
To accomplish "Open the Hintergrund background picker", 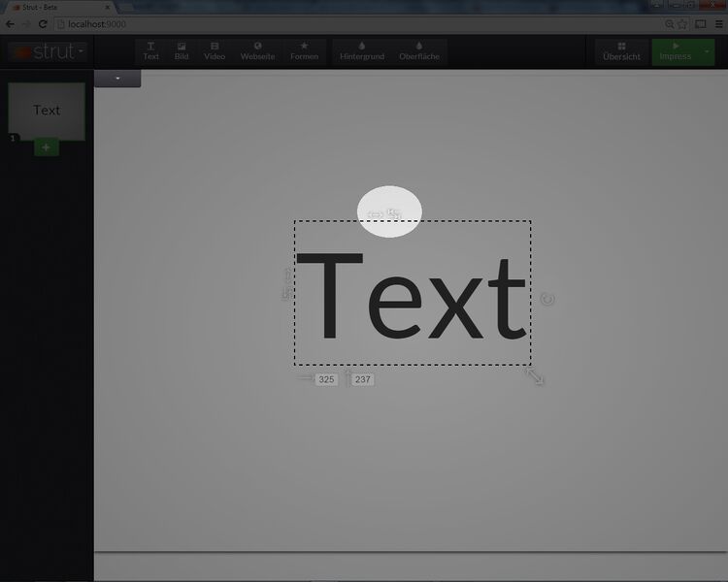I will (x=362, y=50).
